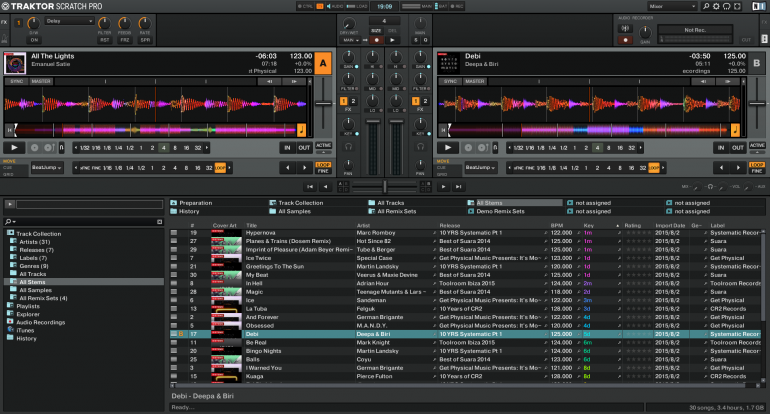Open Deck B BeatJump mode dropdown
Image resolution: width=770 pixels, height=414 pixels.
480,168
